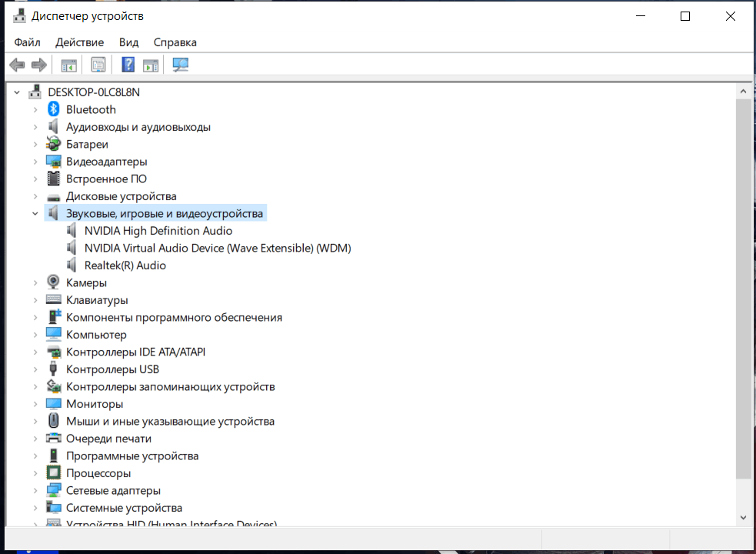Click the vertical scrollbar thumb
Viewport: 756px width, 554px height.
[x=743, y=289]
